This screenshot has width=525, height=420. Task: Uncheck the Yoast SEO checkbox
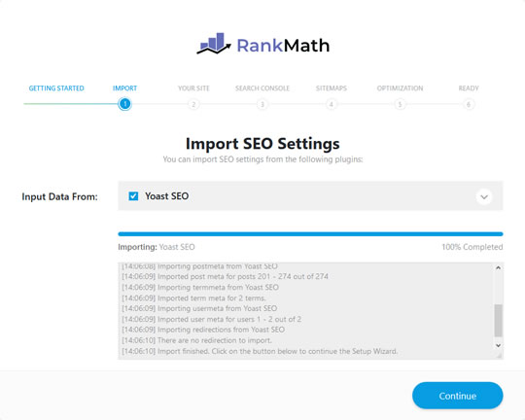pos(133,196)
